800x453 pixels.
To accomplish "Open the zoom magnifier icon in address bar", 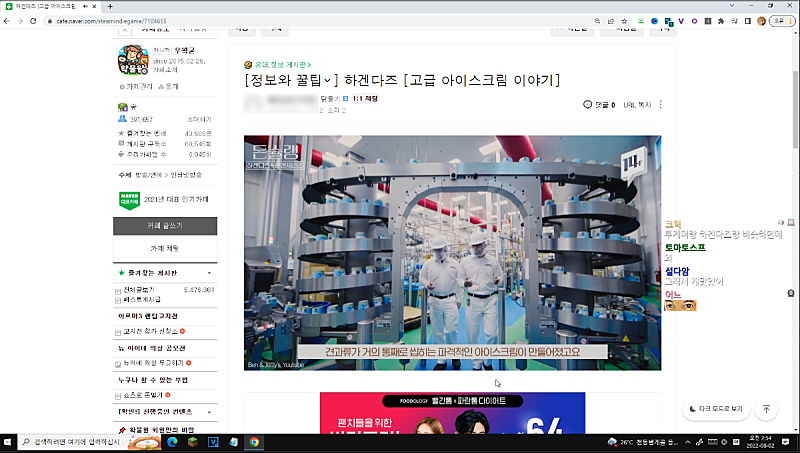I will pos(597,21).
